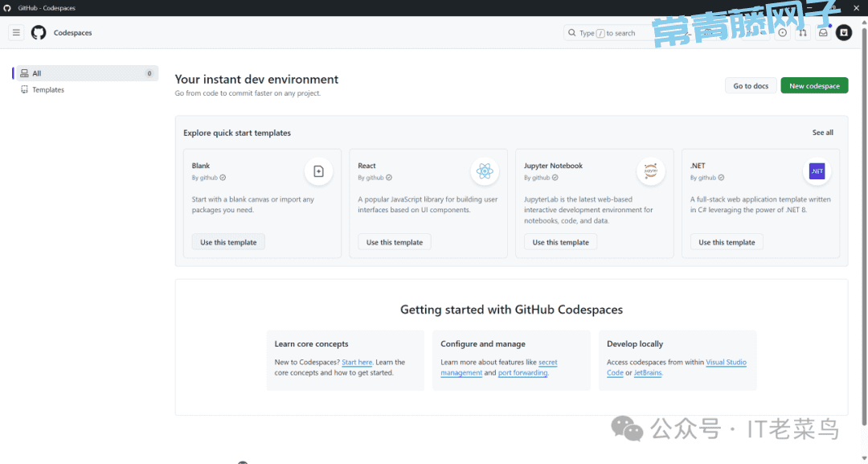Open the Start here link
The image size is (868, 464).
click(x=357, y=362)
